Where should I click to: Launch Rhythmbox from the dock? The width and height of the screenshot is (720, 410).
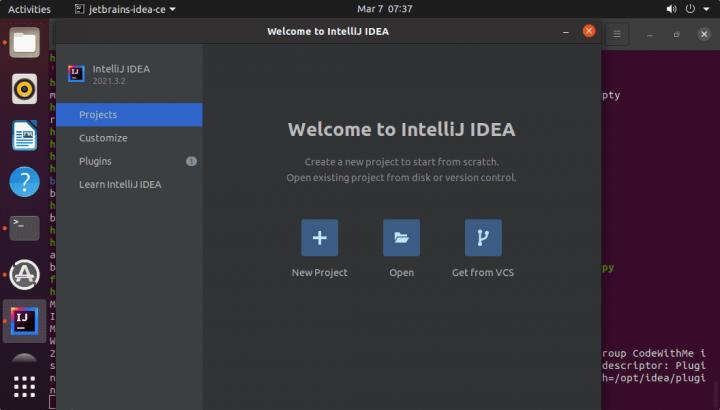tap(24, 89)
